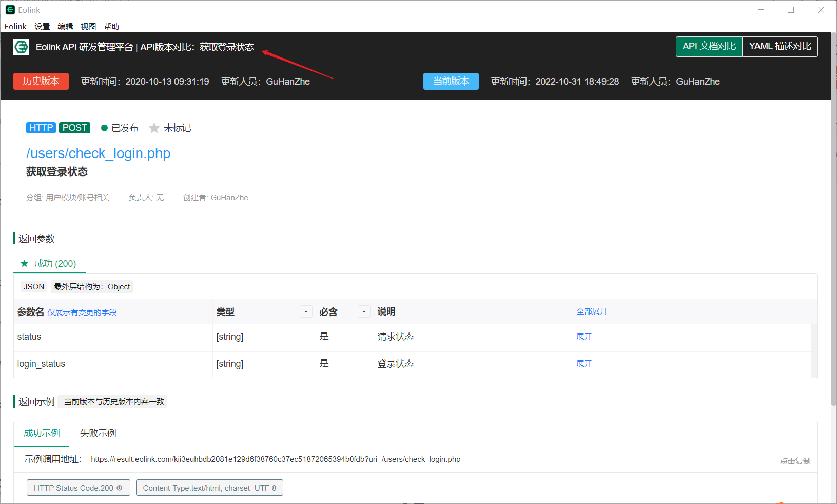The height and width of the screenshot is (504, 837).
Task: Click the login_status parameter name cell
Action: click(x=113, y=364)
